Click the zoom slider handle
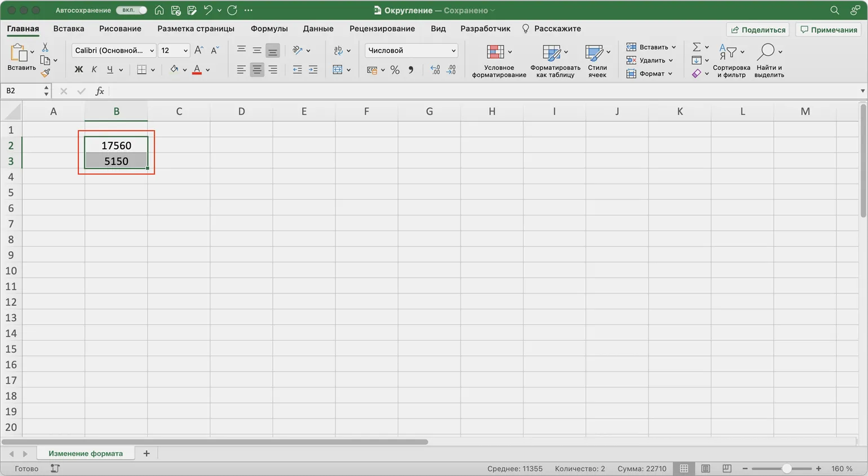Viewport: 868px width, 476px height. (786, 469)
